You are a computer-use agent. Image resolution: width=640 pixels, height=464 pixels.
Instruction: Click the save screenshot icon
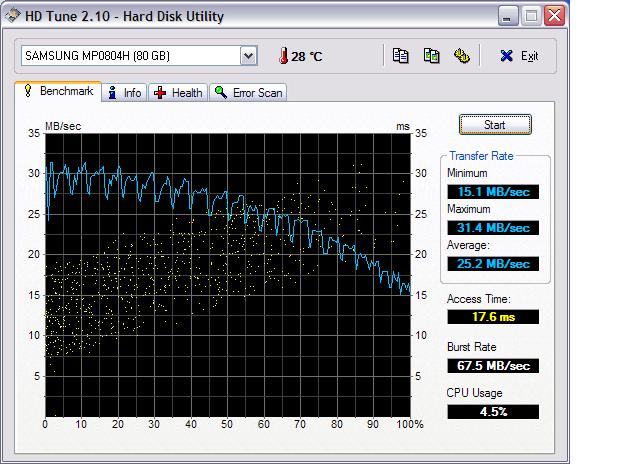click(x=431, y=56)
